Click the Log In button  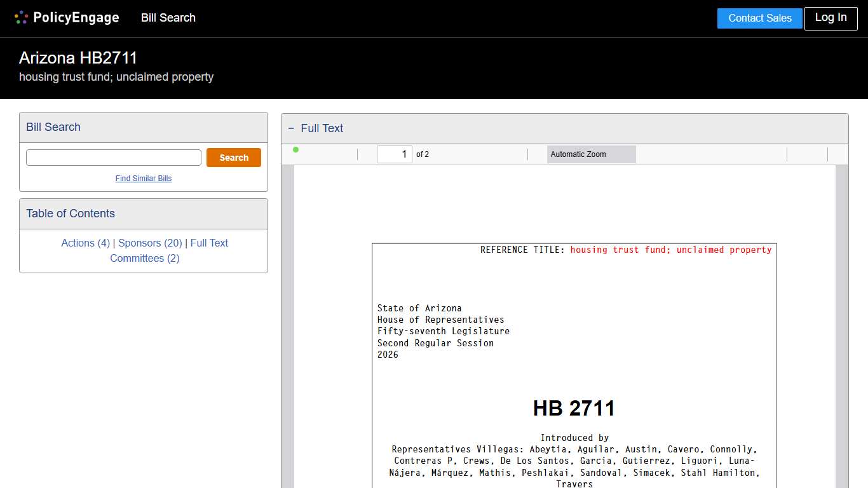831,18
